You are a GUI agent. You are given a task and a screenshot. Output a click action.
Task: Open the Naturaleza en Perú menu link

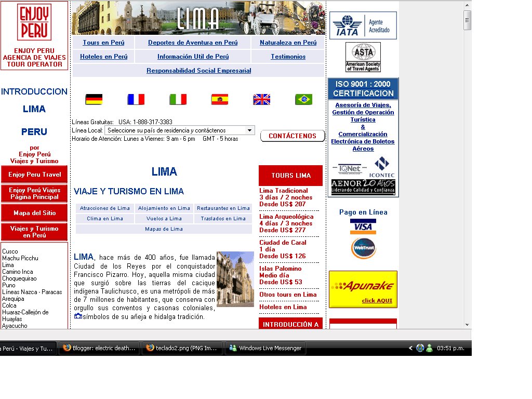click(288, 43)
